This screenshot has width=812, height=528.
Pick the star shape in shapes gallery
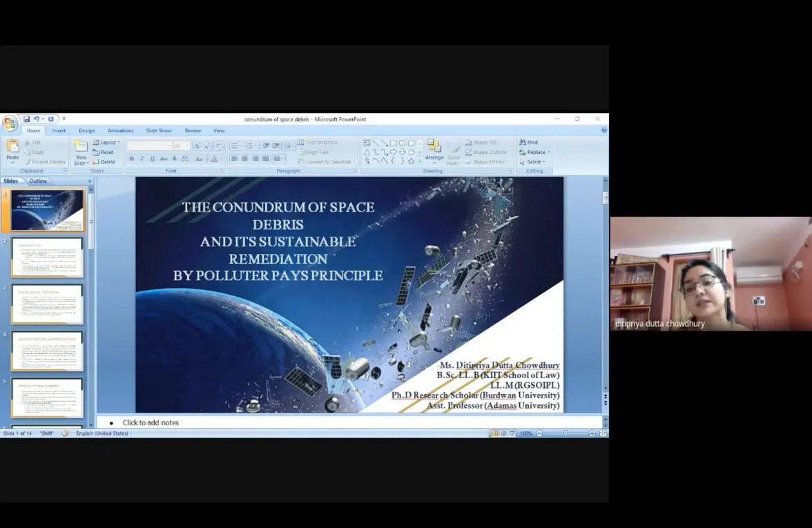tap(412, 161)
